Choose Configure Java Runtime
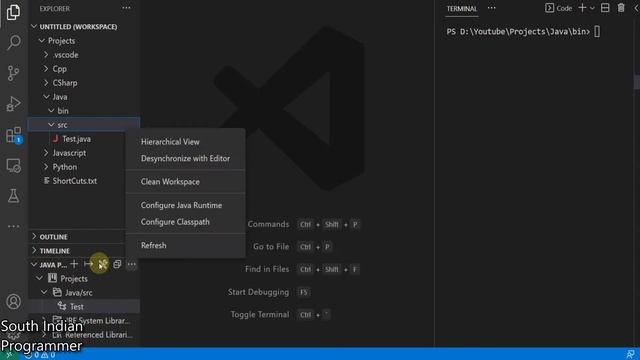The width and height of the screenshot is (640, 360). (x=185, y=205)
